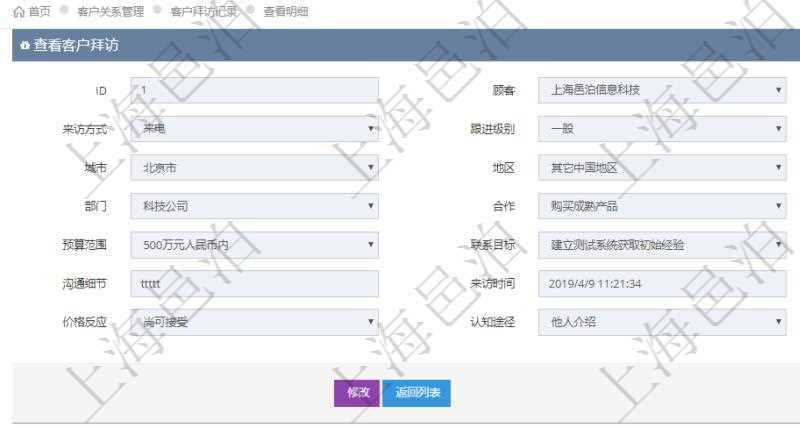The image size is (800, 448).
Task: Click the 跟进级别 field label
Action: tap(492, 129)
